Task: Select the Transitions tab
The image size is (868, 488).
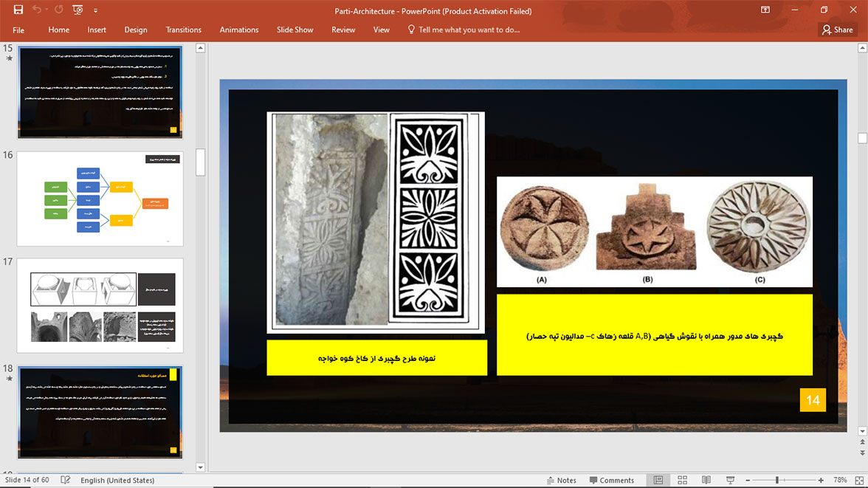Action: [x=184, y=30]
